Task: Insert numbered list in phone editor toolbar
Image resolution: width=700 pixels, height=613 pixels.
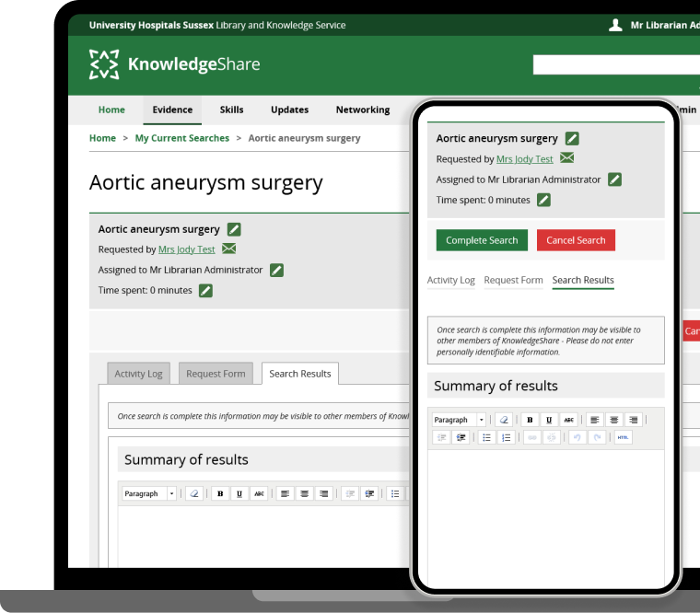Action: point(506,438)
